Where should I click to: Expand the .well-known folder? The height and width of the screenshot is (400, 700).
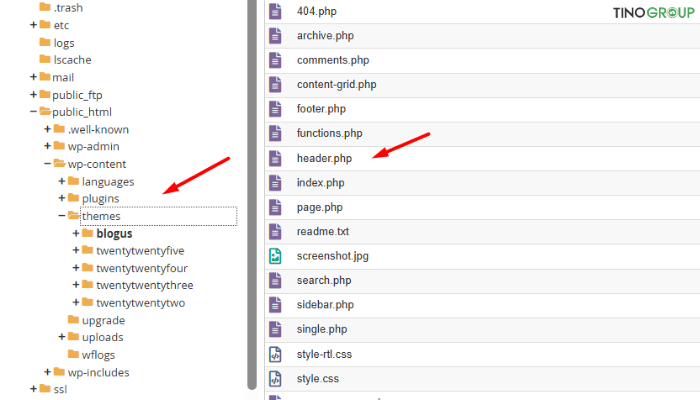click(47, 129)
